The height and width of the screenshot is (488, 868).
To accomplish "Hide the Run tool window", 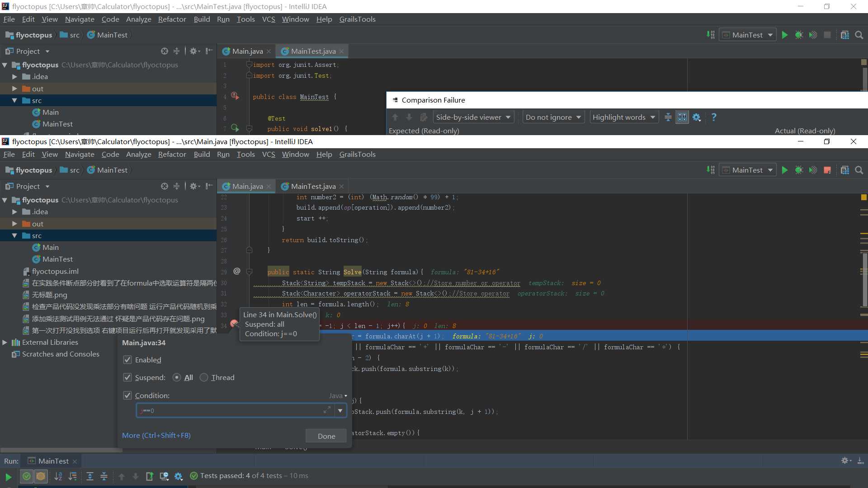I will click(860, 460).
